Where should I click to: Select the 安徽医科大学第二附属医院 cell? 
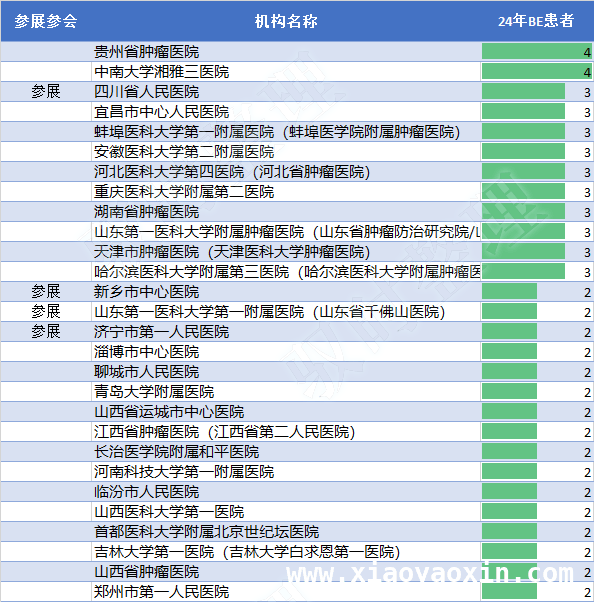pos(286,151)
